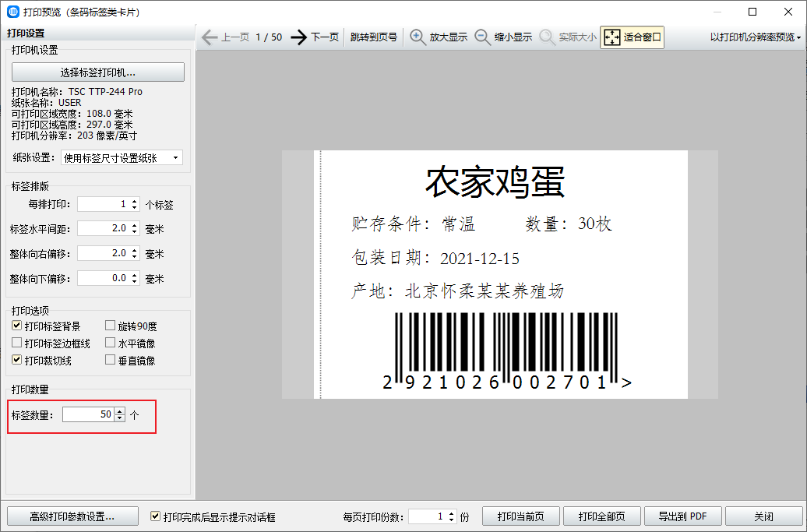The image size is (807, 532).
Task: Toggle 打印完成后显示提示对话框 checkbox
Action: tap(156, 516)
